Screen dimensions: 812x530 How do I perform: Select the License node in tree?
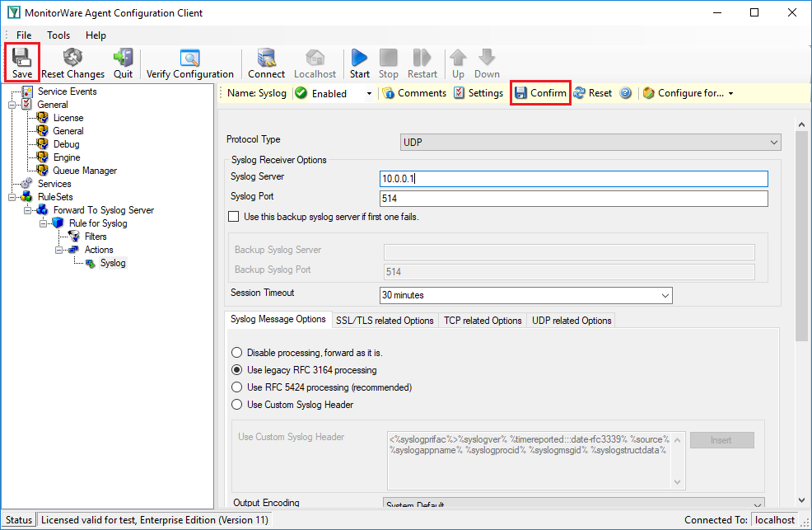68,118
